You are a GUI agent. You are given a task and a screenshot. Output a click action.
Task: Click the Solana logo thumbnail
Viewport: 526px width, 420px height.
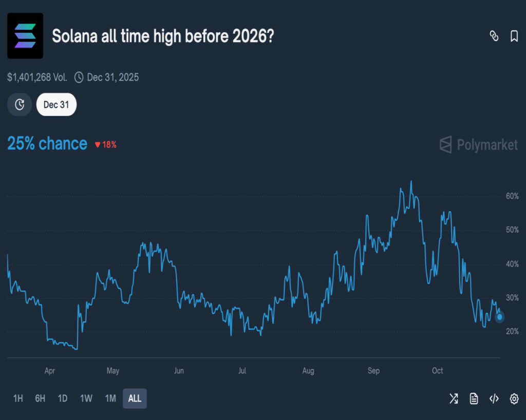tap(25, 35)
